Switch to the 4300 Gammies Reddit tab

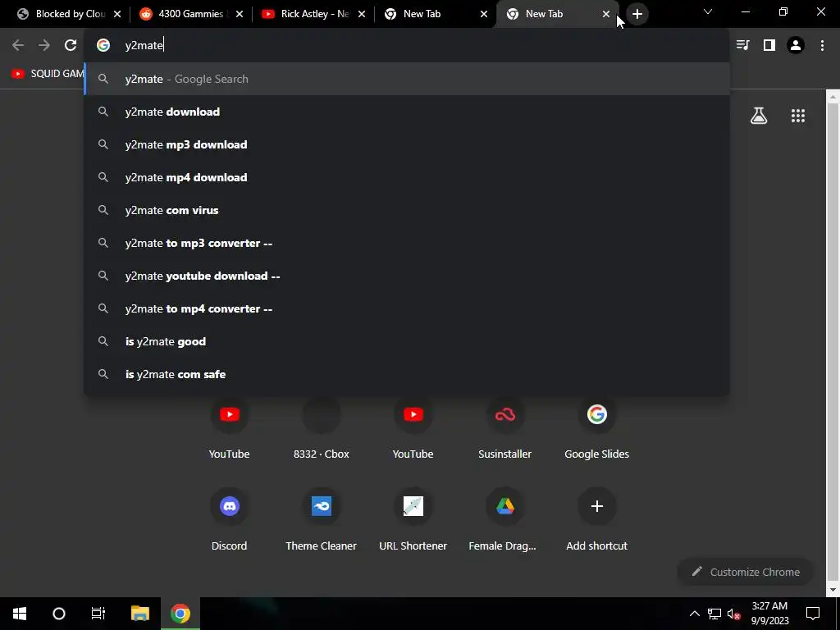click(190, 14)
